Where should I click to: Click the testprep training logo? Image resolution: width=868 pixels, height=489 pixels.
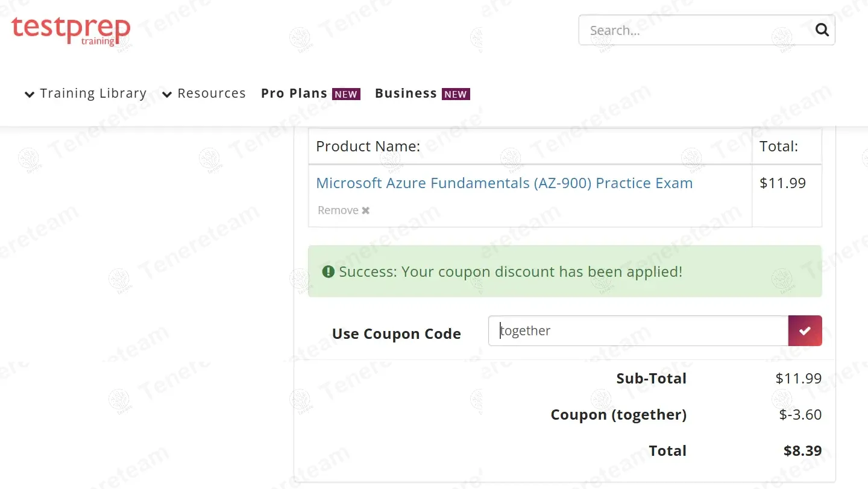71,30
